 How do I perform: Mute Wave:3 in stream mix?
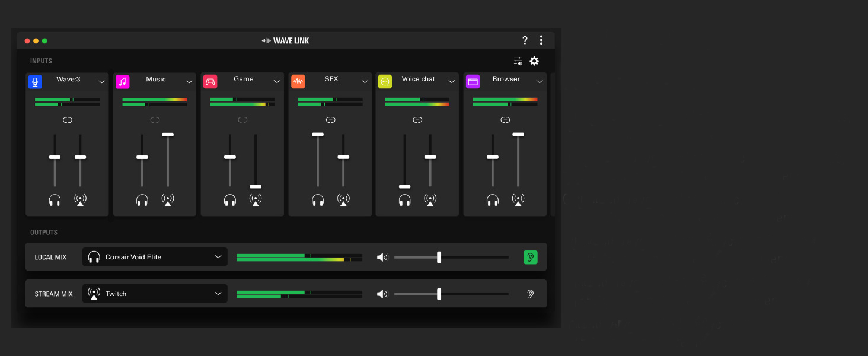click(80, 200)
